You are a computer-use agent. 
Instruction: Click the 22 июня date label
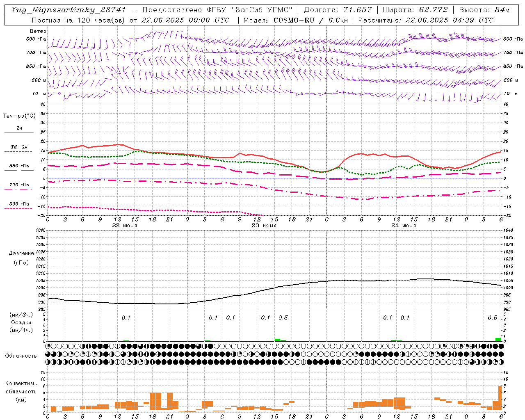tap(125, 226)
